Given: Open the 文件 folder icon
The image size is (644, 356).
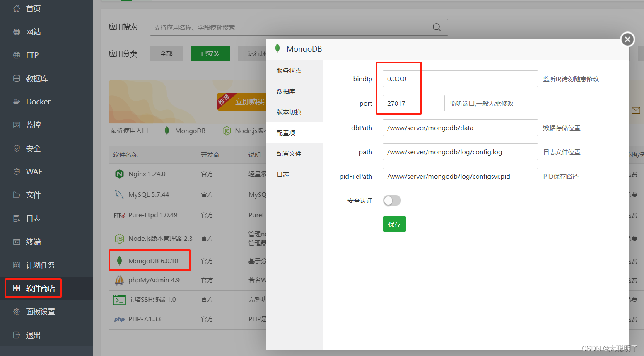Looking at the screenshot, I should click(x=17, y=195).
